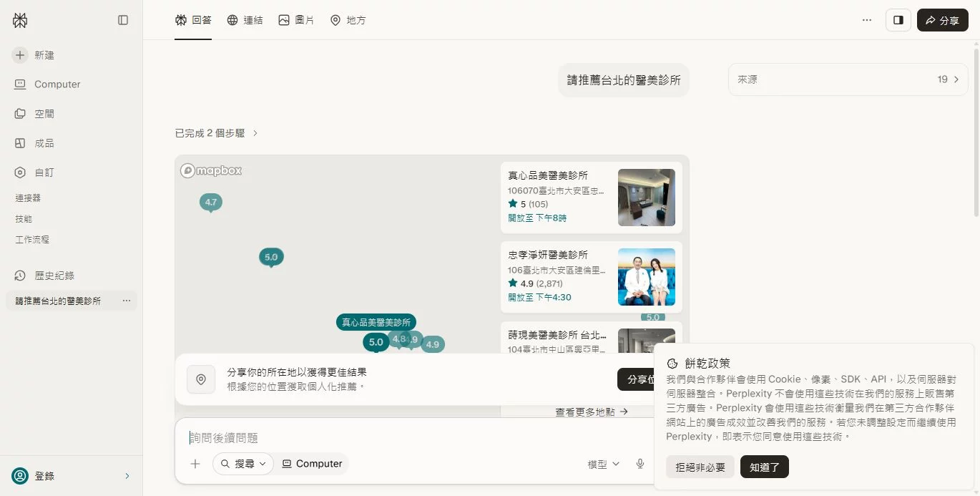Open 自訂 in the sidebar
Screen dimensions: 980x496
[x=34, y=172]
